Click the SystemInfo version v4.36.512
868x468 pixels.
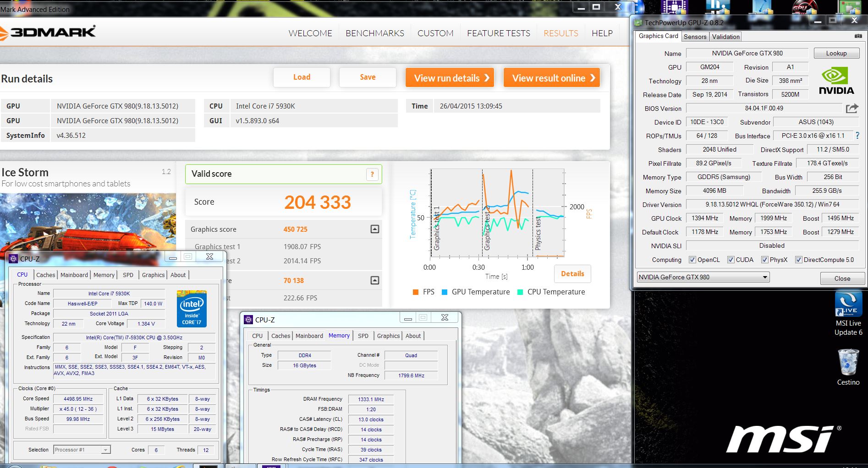(x=71, y=136)
